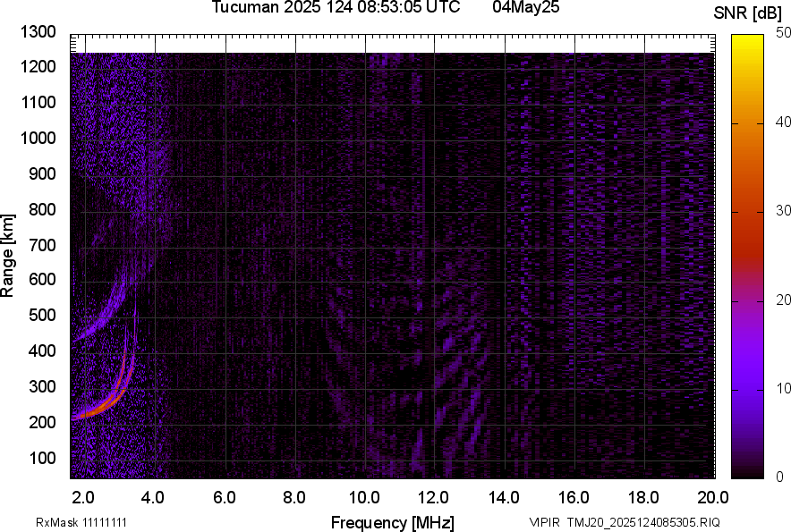Click the colorbar value 20
The width and height of the screenshot is (791, 532).
pyautogui.click(x=783, y=300)
